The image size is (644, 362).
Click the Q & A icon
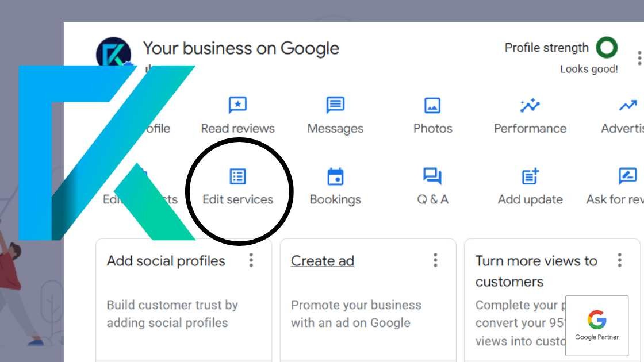coord(432,176)
